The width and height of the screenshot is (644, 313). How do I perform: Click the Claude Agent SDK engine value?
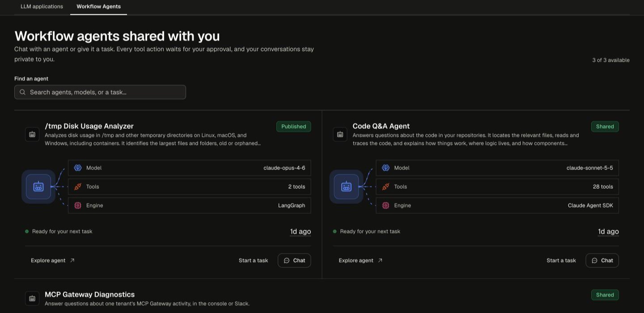click(x=590, y=205)
